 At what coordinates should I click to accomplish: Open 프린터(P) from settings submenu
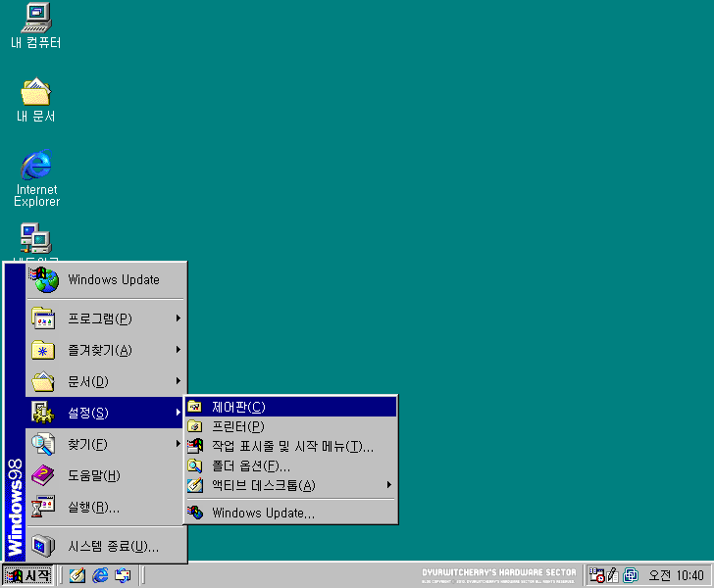[x=291, y=426]
